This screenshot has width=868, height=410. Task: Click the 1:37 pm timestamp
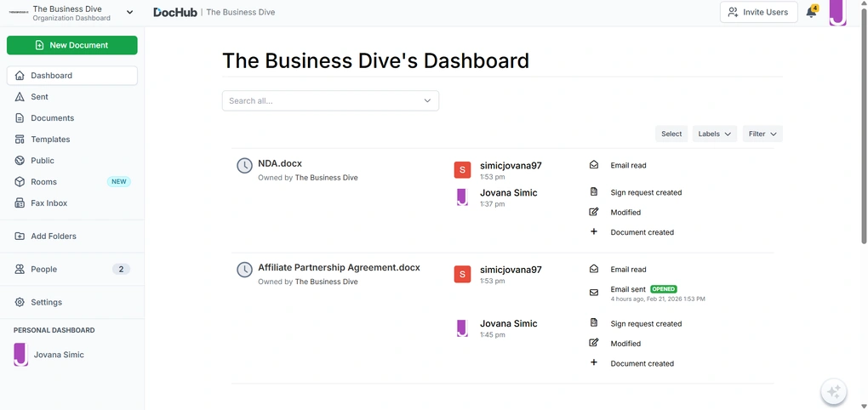point(492,204)
